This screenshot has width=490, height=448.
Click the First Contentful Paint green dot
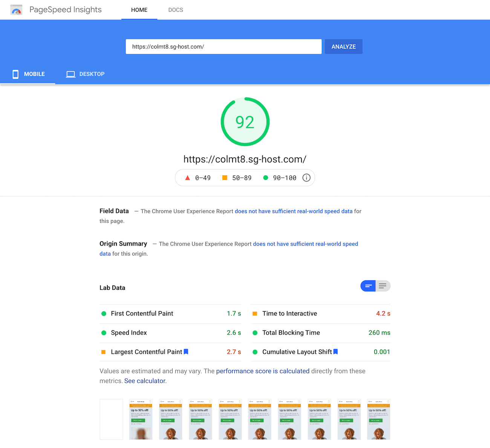104,313
